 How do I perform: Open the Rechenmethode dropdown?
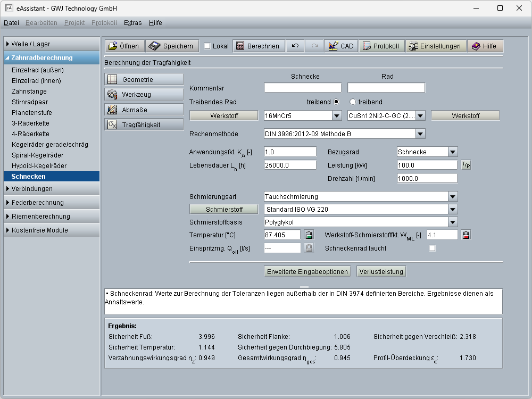(420, 134)
